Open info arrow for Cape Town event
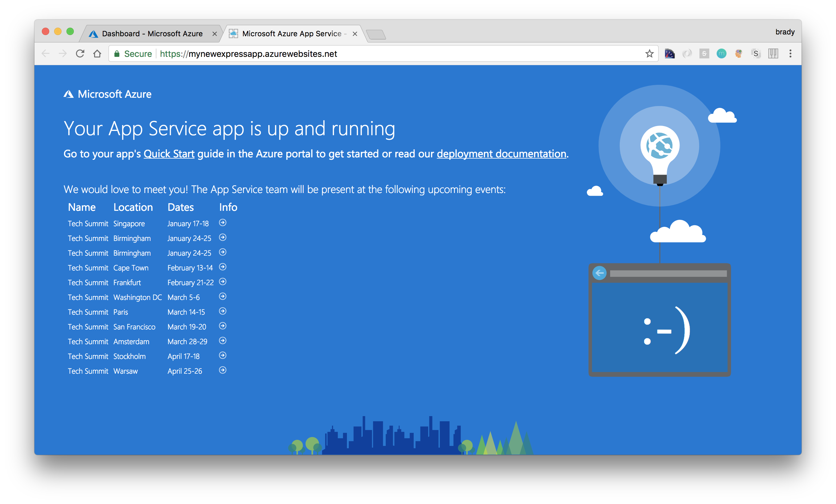The width and height of the screenshot is (836, 504). point(223,267)
